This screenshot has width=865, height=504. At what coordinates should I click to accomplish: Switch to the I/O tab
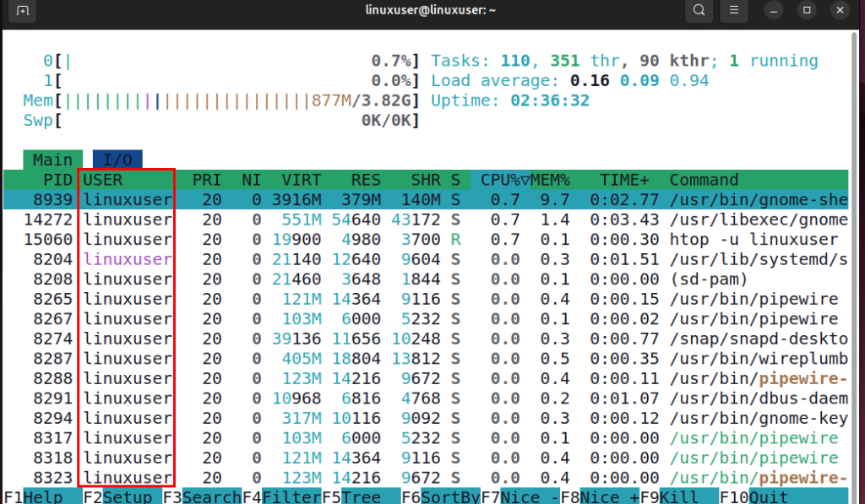(117, 160)
